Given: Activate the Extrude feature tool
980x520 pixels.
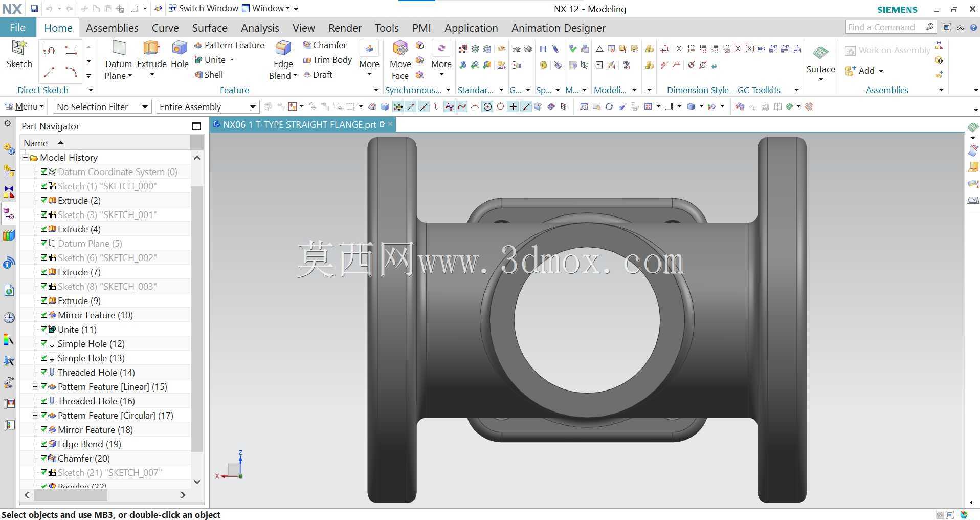Looking at the screenshot, I should point(152,54).
